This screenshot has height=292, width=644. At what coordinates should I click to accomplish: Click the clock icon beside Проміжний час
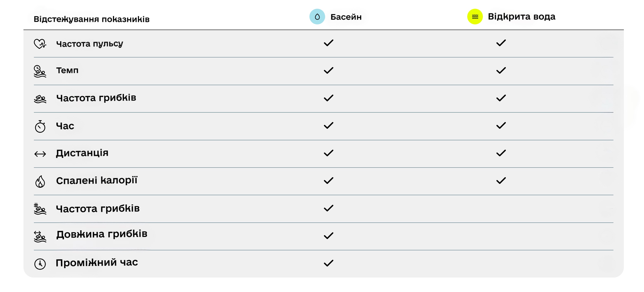point(40,264)
